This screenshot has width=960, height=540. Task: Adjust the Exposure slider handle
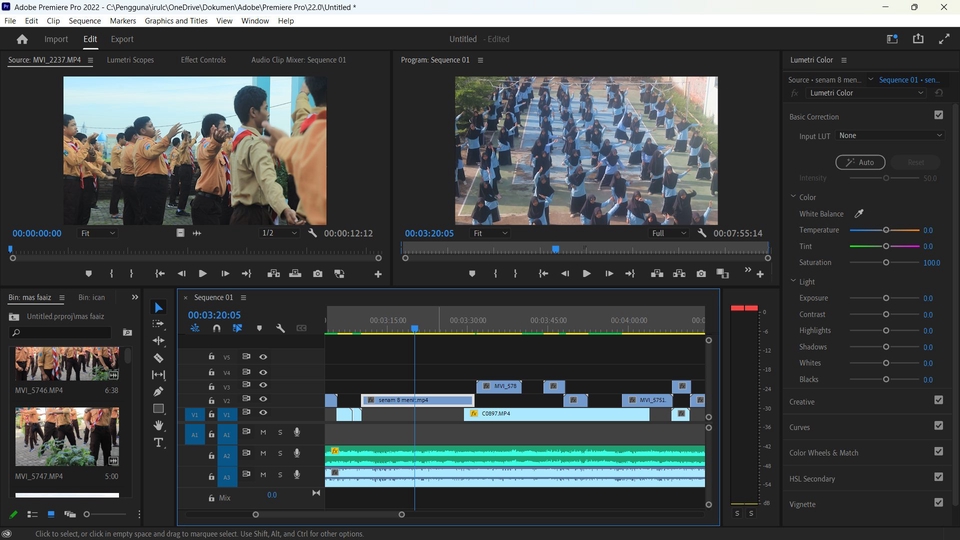pos(885,298)
